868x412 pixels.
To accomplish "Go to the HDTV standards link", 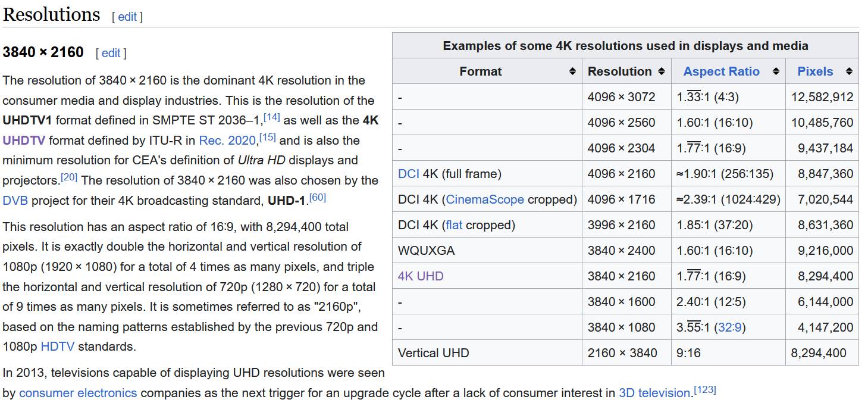I will 57,347.
